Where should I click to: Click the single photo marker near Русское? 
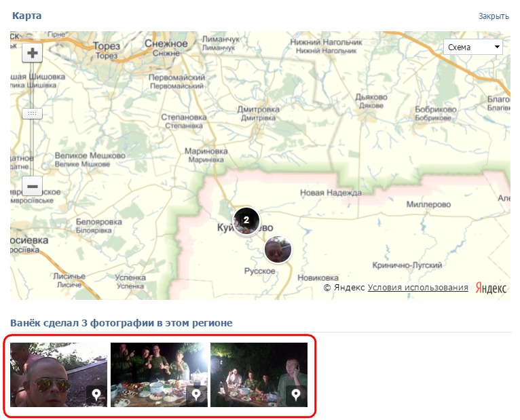tap(278, 249)
